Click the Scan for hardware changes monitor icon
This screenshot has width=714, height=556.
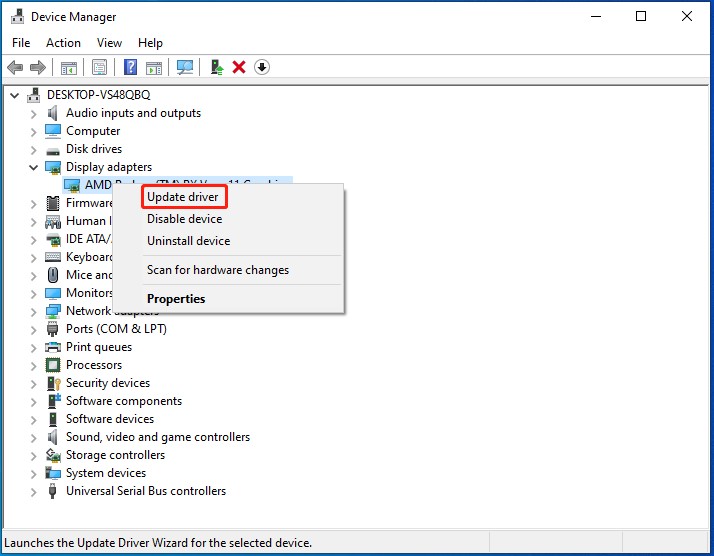185,67
